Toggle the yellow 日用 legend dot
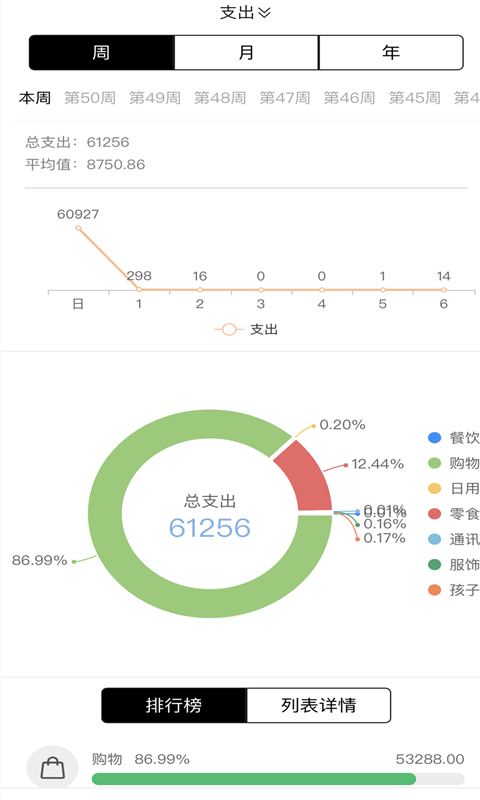 (x=434, y=489)
